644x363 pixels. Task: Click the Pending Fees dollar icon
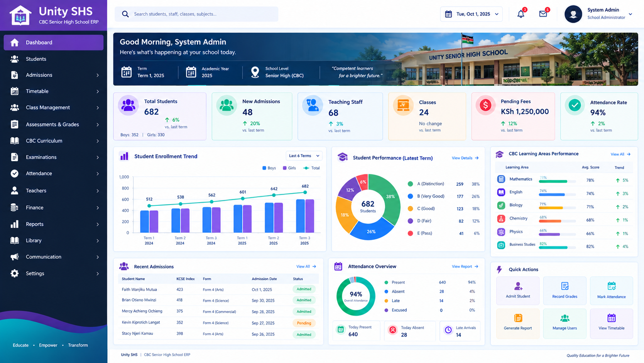[486, 105]
